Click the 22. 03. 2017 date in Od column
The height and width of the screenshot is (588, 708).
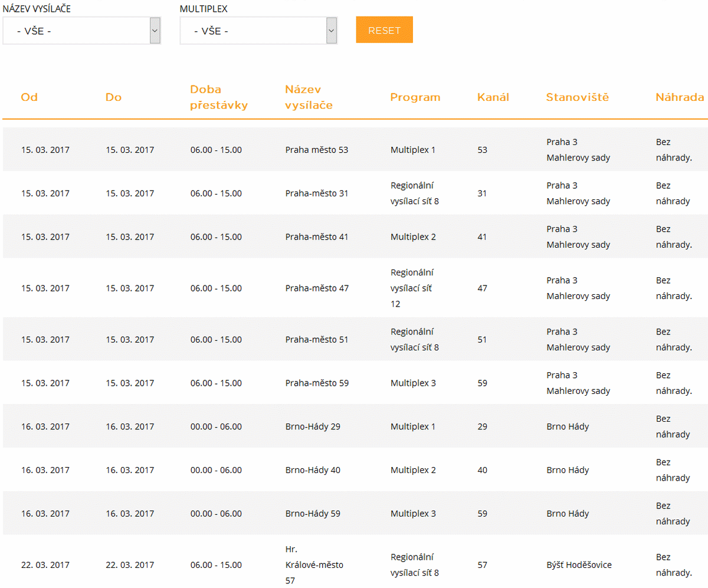click(x=45, y=565)
